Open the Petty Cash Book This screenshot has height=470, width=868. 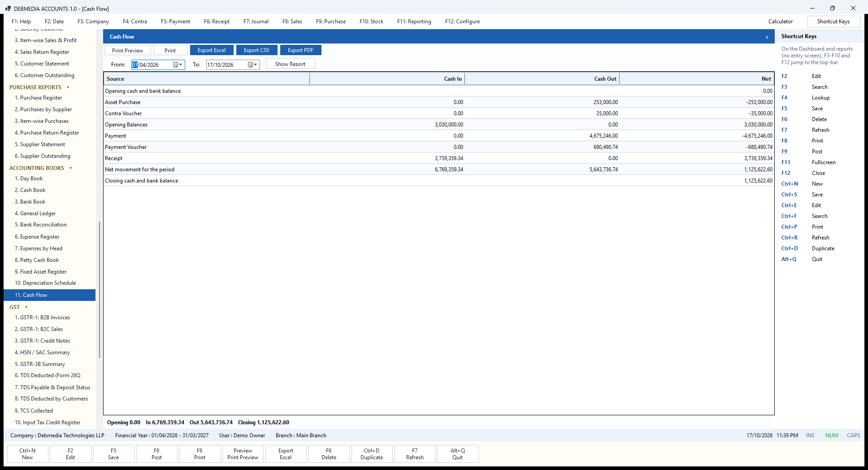click(37, 260)
